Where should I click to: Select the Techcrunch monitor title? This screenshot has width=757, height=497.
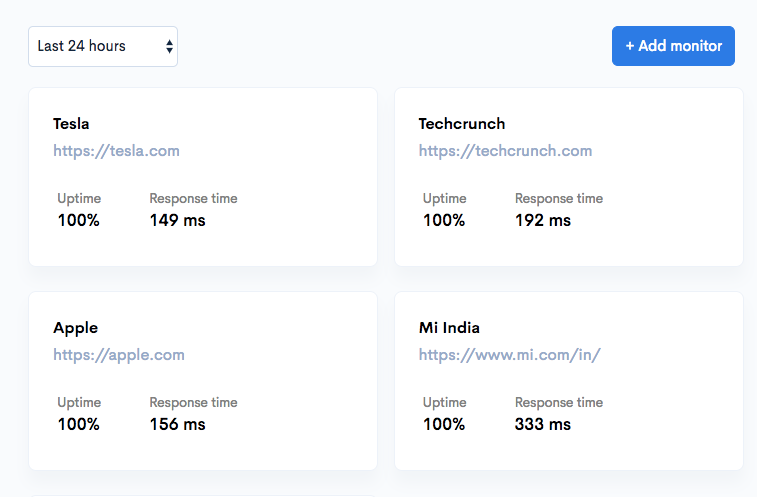[462, 124]
